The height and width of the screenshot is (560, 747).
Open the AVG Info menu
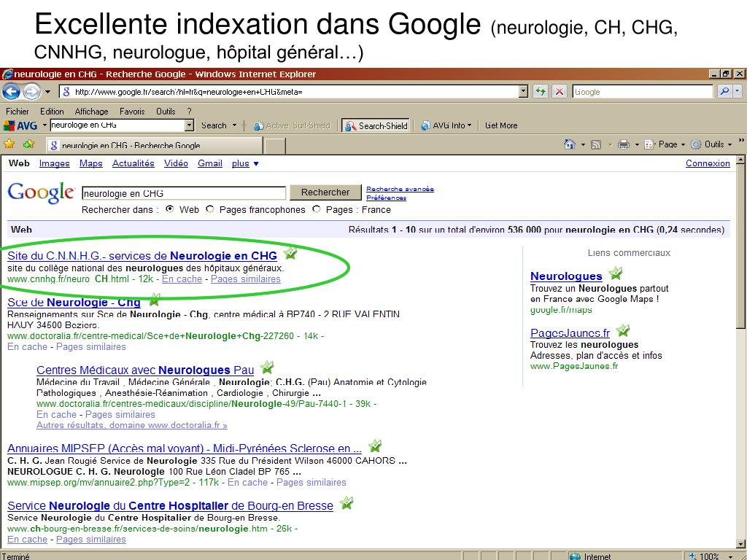[x=446, y=125]
